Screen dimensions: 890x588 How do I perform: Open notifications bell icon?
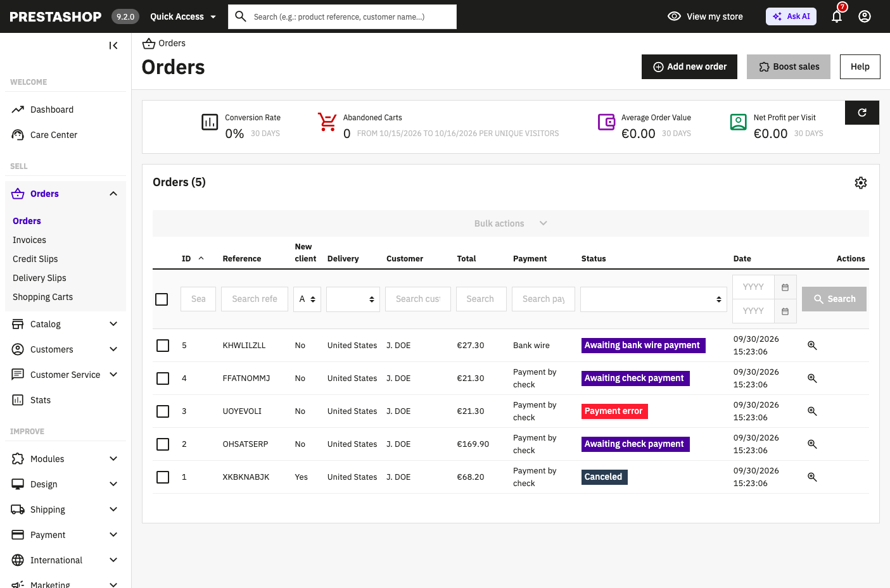tap(837, 16)
